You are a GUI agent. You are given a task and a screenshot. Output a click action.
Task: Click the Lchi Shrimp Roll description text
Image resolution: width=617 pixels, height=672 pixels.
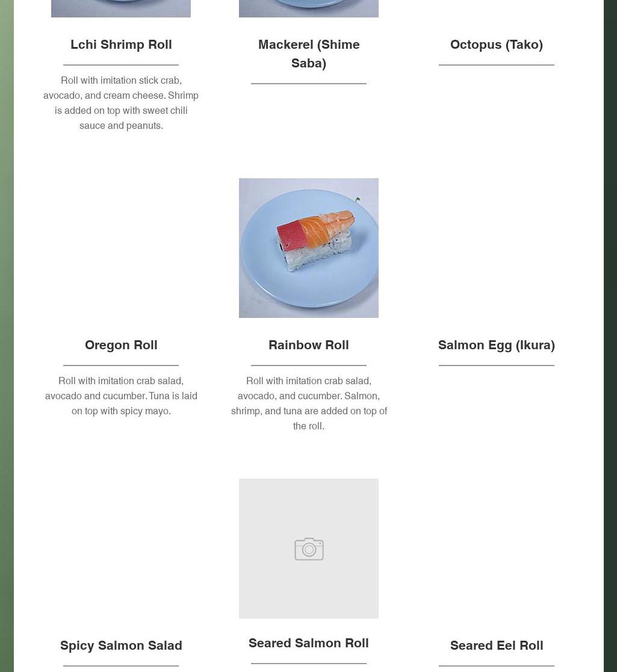[x=121, y=103]
